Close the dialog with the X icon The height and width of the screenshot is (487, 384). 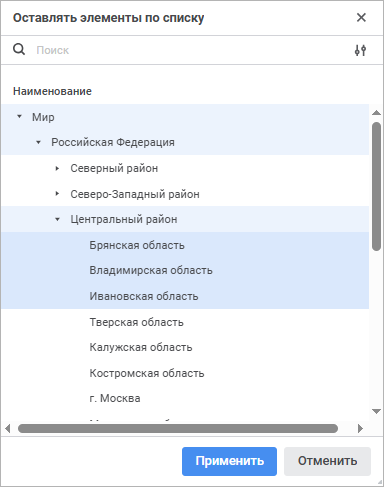click(361, 17)
